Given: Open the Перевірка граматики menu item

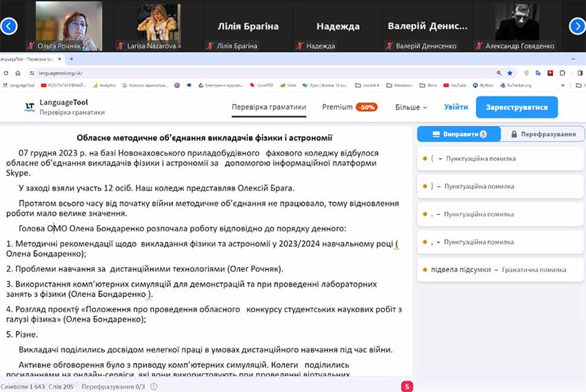Looking at the screenshot, I should (268, 107).
